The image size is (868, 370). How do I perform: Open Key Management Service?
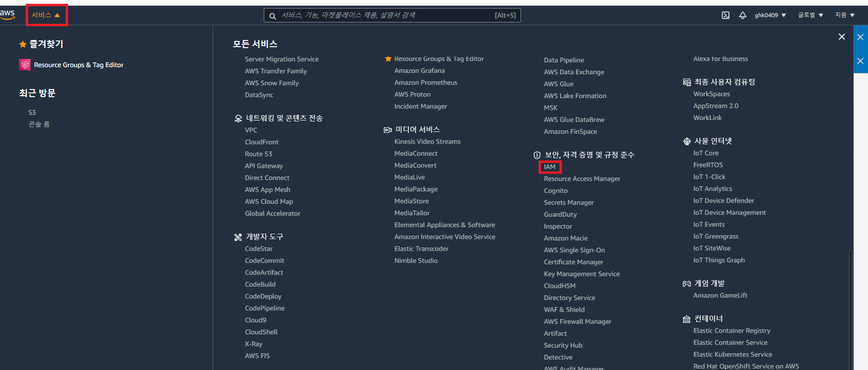point(582,274)
